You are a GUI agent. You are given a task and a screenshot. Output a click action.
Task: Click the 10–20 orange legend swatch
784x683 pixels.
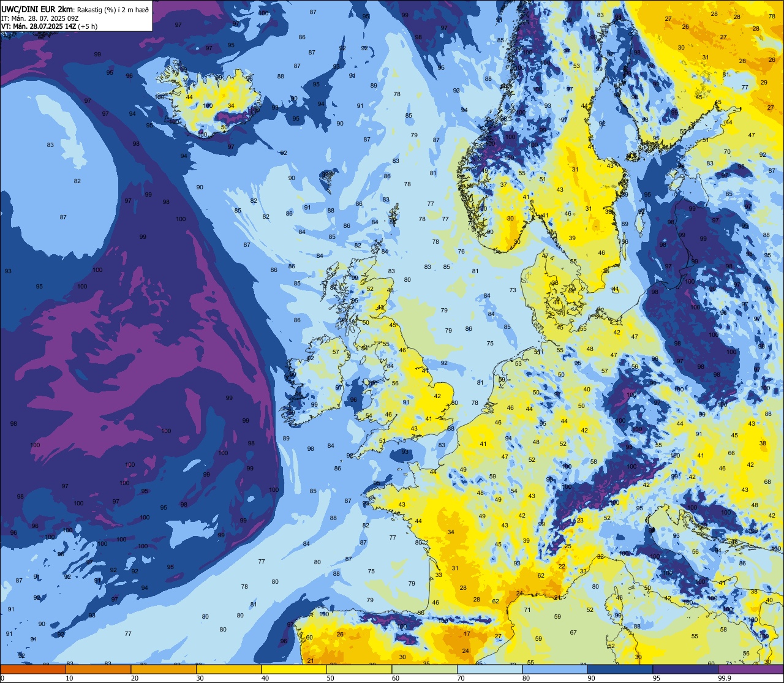click(x=98, y=670)
